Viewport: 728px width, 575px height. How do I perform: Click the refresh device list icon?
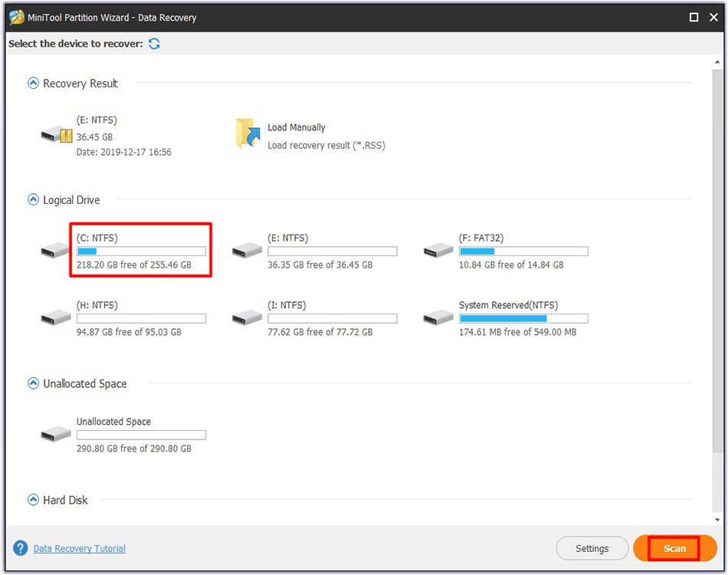pos(153,44)
